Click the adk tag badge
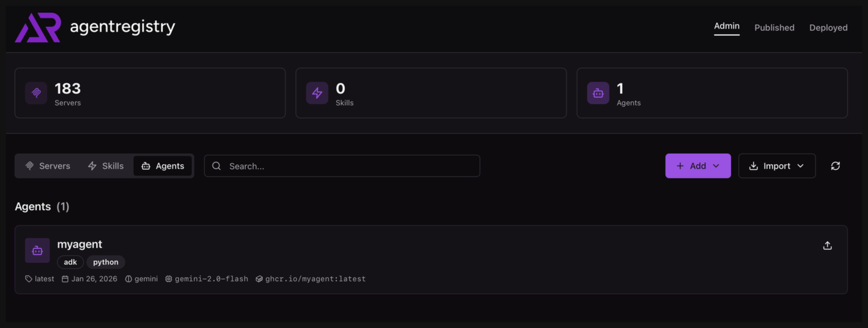Screen dimensions: 868x328 click(70, 262)
